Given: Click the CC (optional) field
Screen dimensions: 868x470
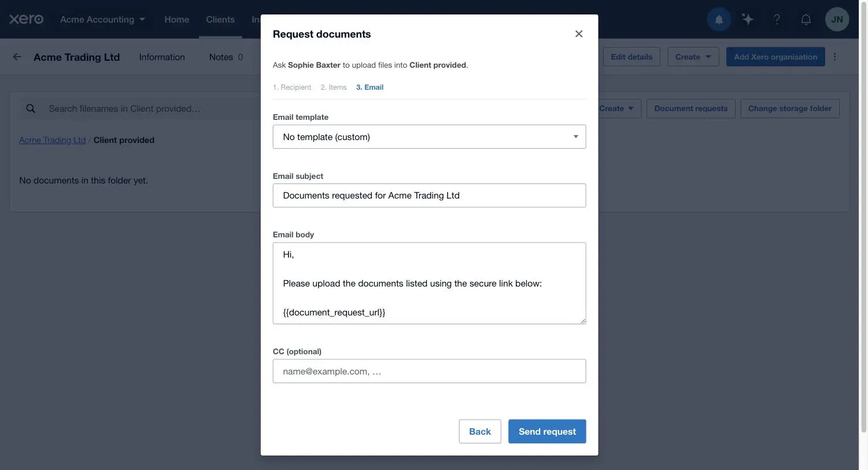Looking at the screenshot, I should (x=429, y=371).
